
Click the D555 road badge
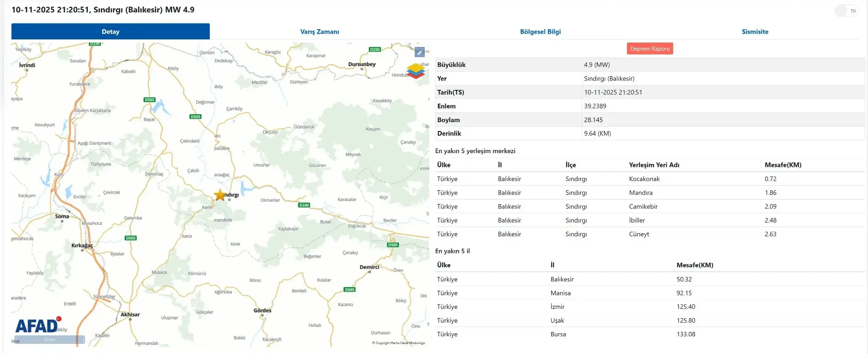tap(195, 117)
